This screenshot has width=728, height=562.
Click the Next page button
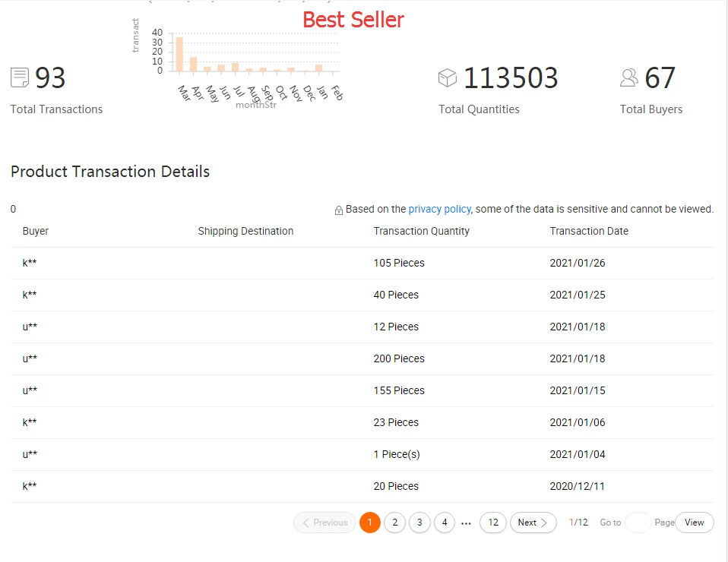coord(533,523)
